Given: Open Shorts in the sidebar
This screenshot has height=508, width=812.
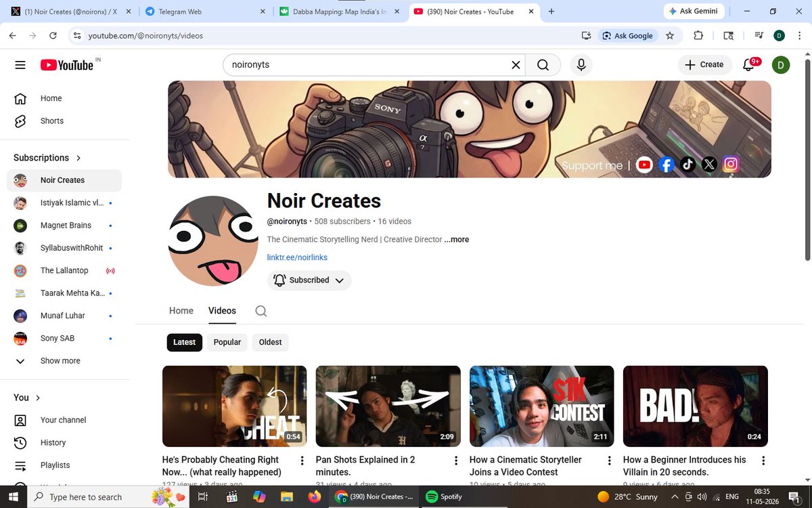Looking at the screenshot, I should (64, 121).
